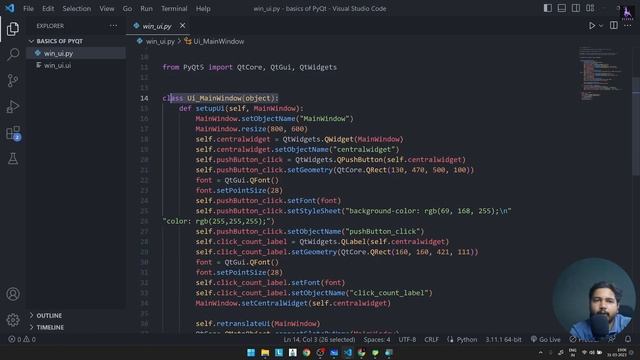Expand the OUTLINE section
Image resolution: width=640 pixels, height=360 pixels.
[49, 316]
